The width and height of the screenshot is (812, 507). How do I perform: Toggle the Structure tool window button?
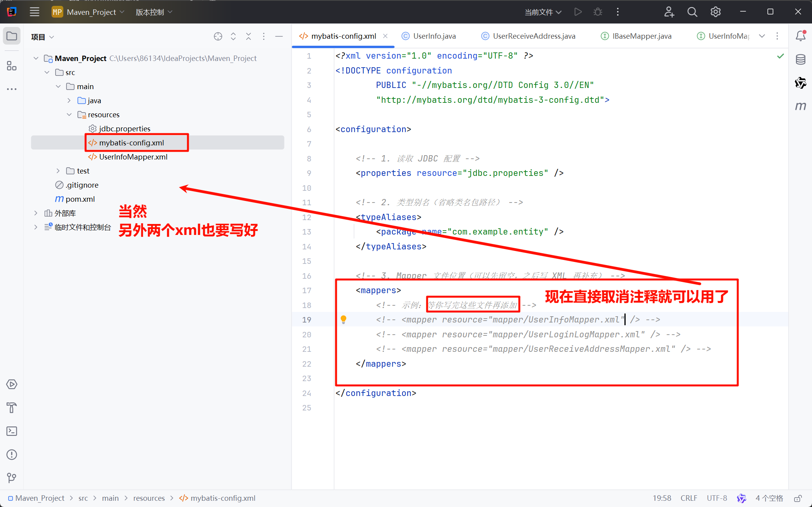click(x=12, y=66)
